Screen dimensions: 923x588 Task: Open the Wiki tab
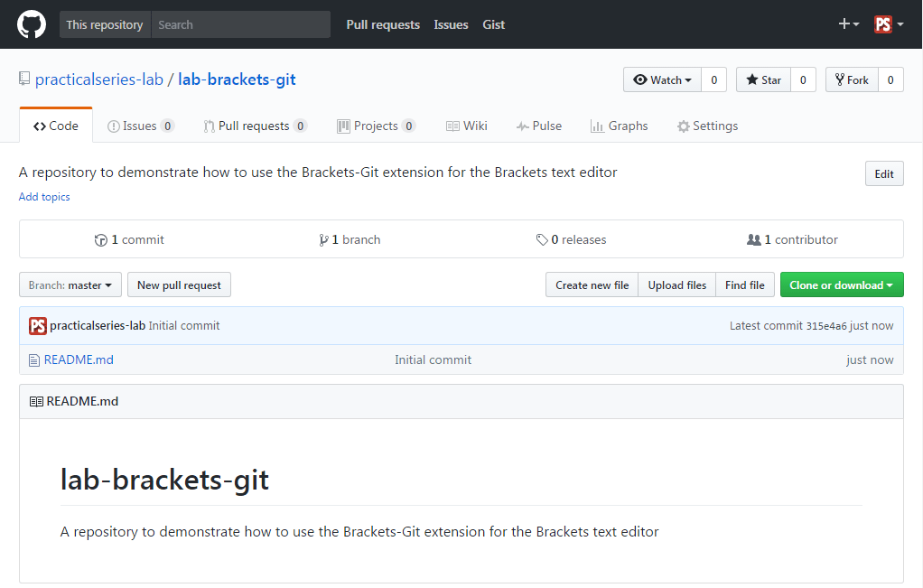pos(467,126)
